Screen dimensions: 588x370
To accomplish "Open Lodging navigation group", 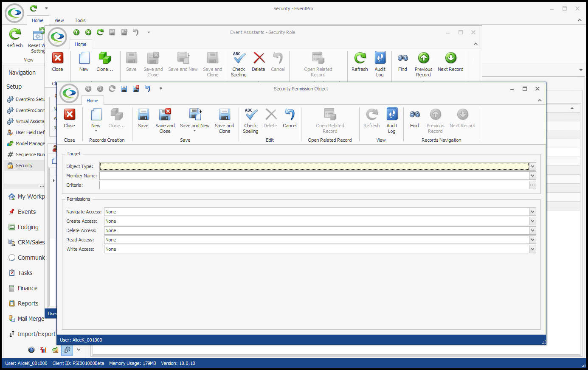I will pos(28,227).
